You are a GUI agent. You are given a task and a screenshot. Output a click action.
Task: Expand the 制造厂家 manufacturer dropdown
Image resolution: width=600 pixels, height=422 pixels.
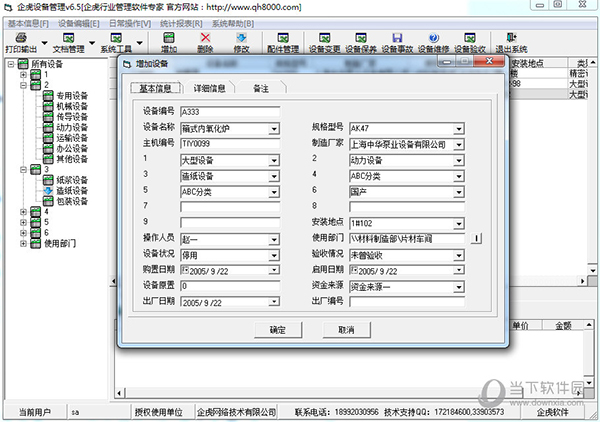click(x=459, y=144)
